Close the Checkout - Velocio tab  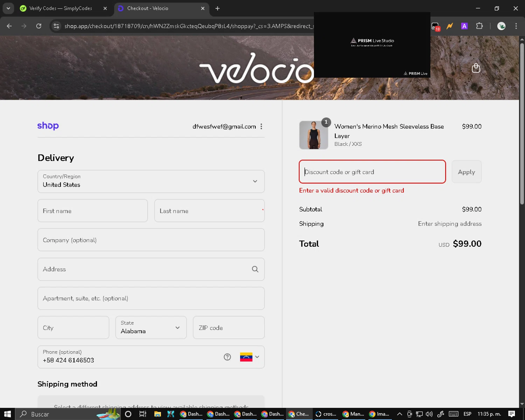(x=203, y=8)
